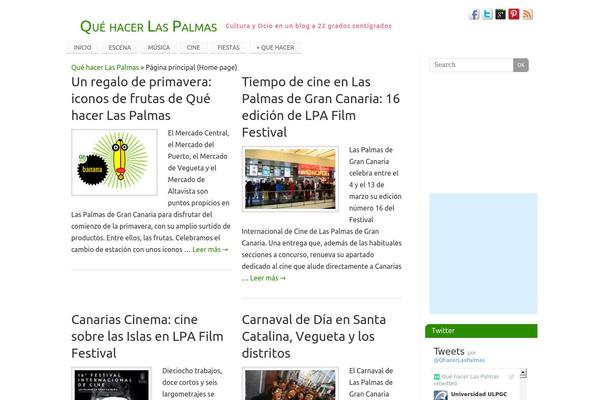600x400 pixels.
Task: Click the green Twitter widget header
Action: [481, 331]
